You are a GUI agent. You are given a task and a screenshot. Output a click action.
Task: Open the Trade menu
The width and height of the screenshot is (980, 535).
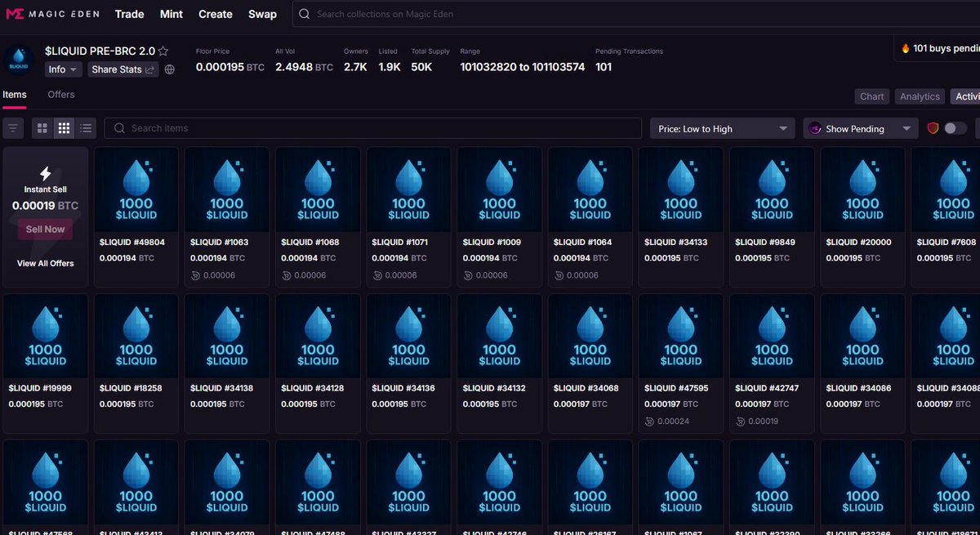pos(129,14)
